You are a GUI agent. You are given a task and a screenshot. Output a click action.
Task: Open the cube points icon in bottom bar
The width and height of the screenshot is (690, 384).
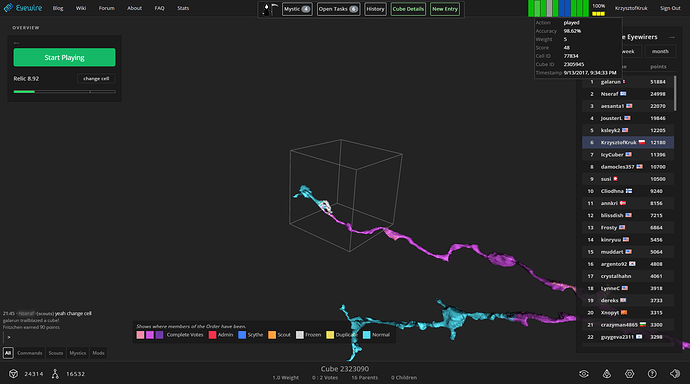[x=14, y=374]
